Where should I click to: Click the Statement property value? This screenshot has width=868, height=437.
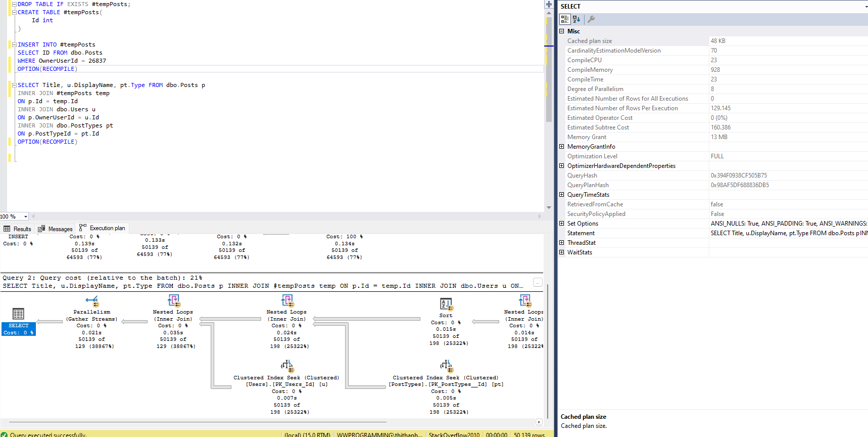tap(789, 233)
